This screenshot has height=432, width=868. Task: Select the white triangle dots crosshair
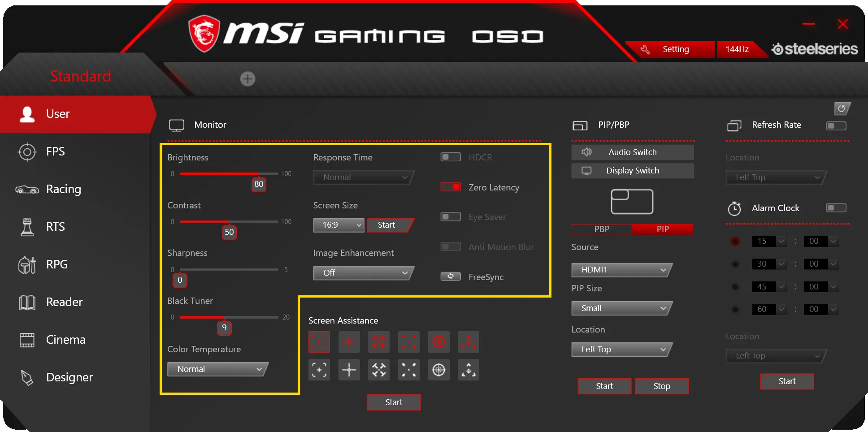[x=469, y=370]
